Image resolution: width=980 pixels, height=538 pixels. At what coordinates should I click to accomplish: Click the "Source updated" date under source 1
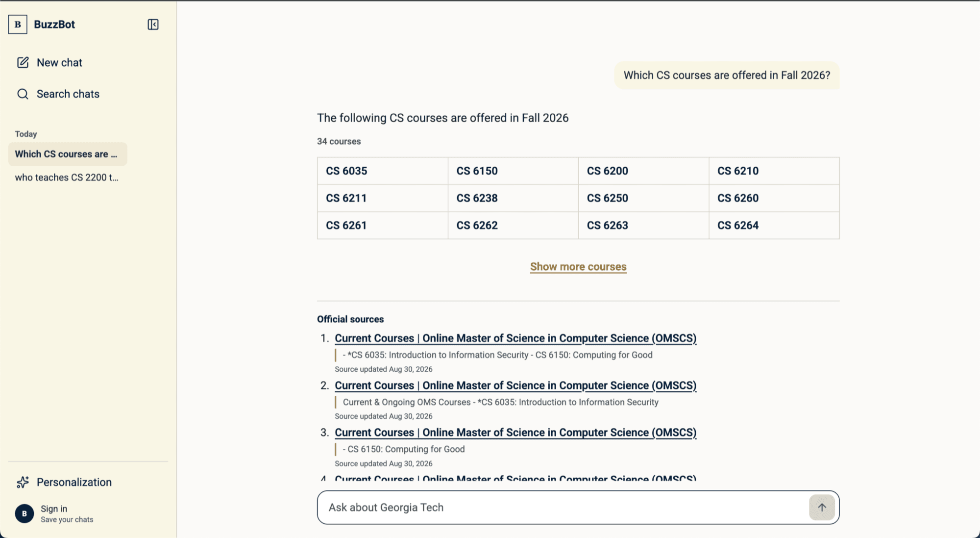pos(384,369)
